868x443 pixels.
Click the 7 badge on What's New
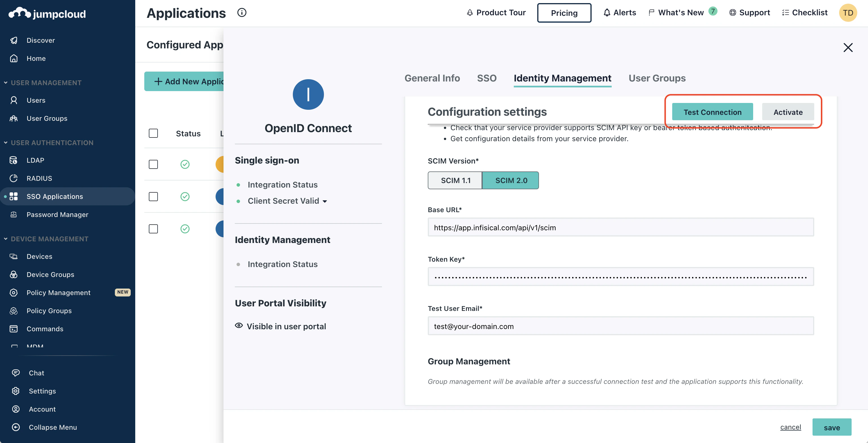tap(713, 11)
